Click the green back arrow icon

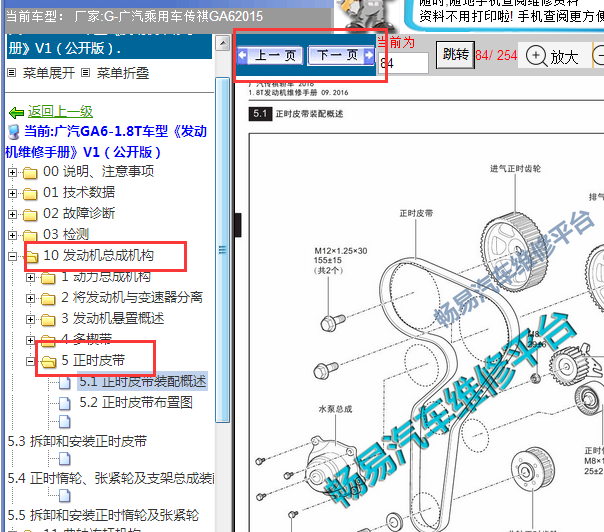pos(17,112)
